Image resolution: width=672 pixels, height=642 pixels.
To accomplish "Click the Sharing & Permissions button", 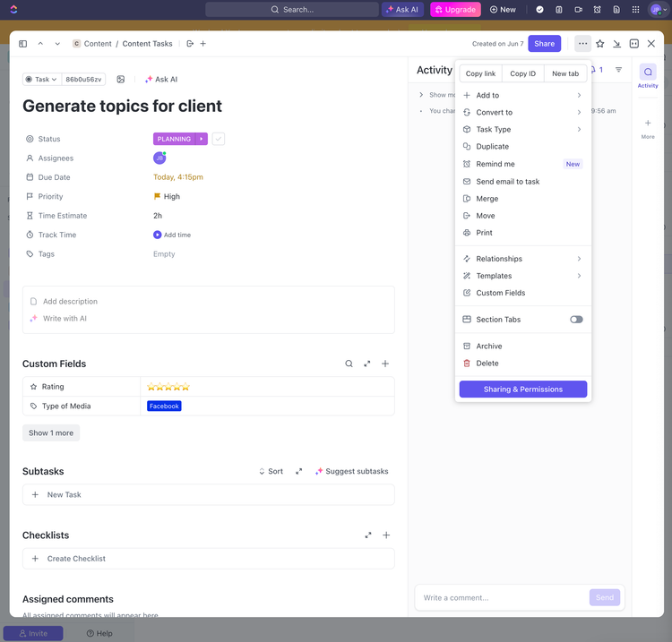I will pyautogui.click(x=523, y=389).
